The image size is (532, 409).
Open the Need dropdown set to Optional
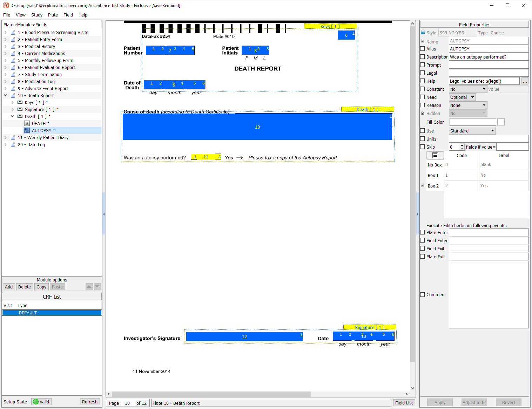[x=462, y=97]
